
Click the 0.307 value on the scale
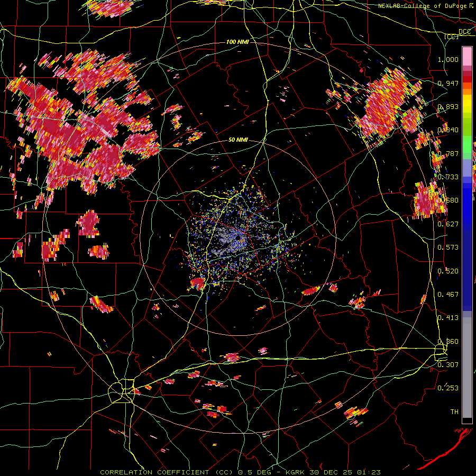[448, 365]
